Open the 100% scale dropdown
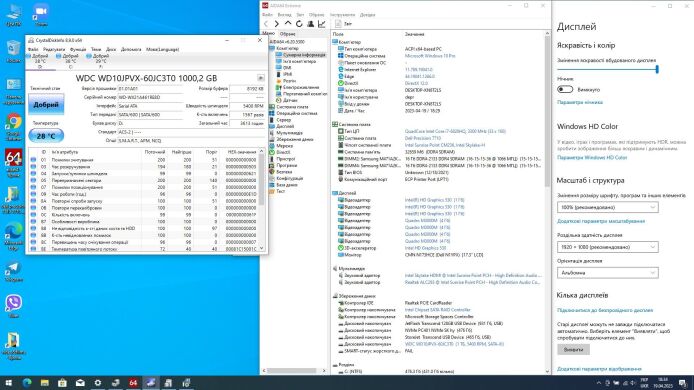Image resolution: width=694 pixels, height=390 pixels. tap(607, 207)
